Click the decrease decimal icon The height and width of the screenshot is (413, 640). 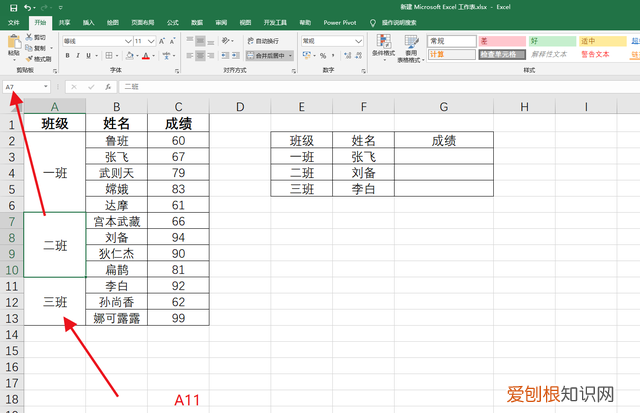[x=358, y=56]
